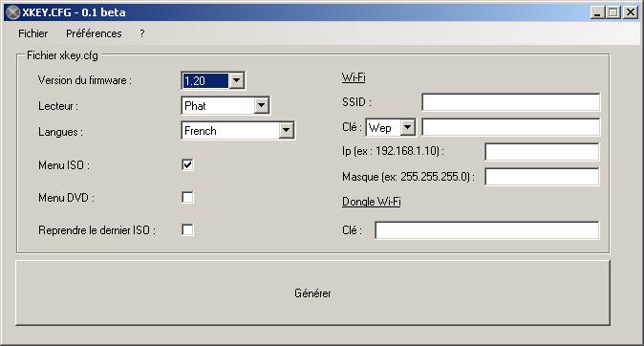
Task: Expand the firmware version dropdown arrow
Action: [x=237, y=80]
